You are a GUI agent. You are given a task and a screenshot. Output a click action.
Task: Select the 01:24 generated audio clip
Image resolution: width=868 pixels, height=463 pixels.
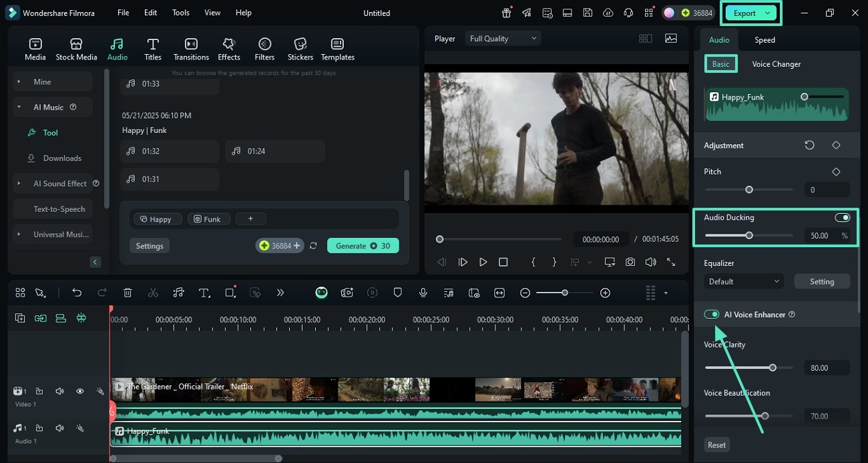click(275, 152)
